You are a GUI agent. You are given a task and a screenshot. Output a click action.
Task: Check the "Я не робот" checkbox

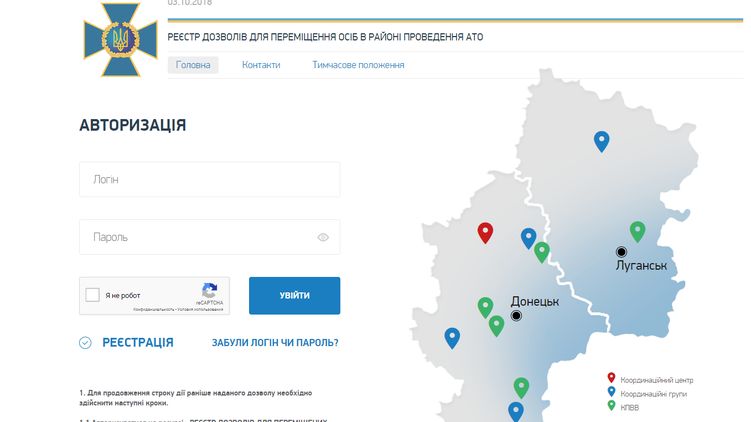tap(93, 296)
